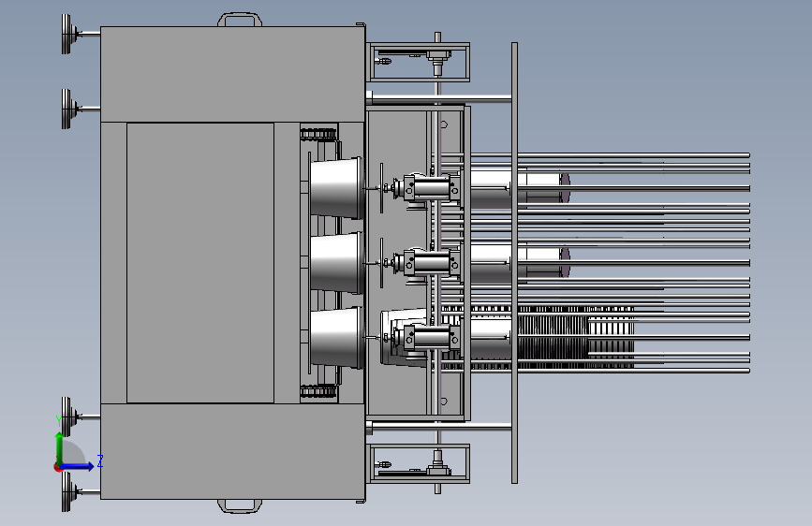Image resolution: width=812 pixels, height=526 pixels.
Task: Select the lower rectangular bracket frame
Action: coord(419,463)
